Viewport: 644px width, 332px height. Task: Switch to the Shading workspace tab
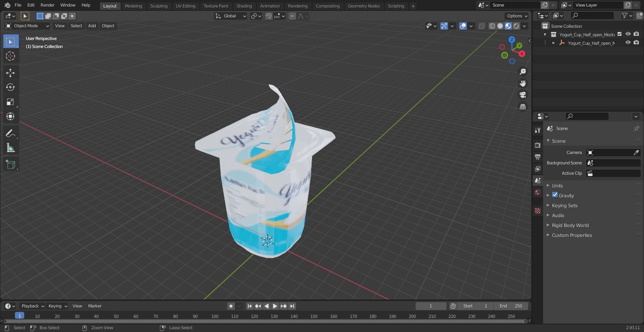(x=244, y=6)
